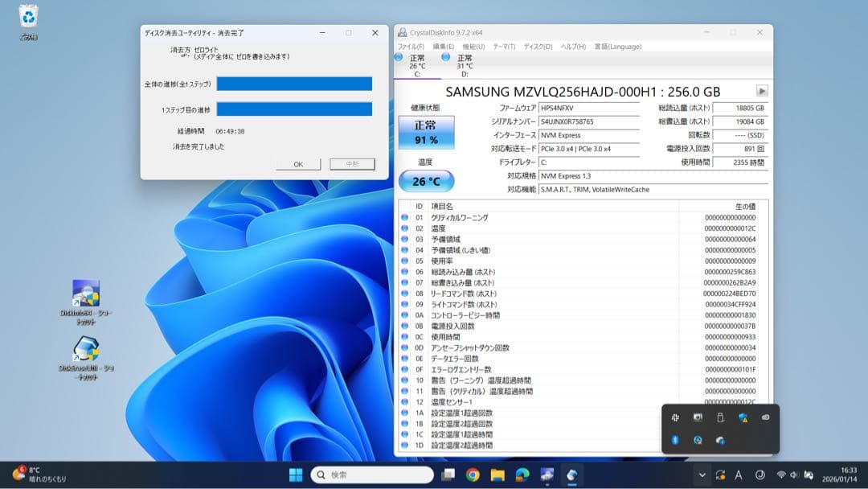This screenshot has height=489, width=868.
Task: Select row 0A コントローラービジー時間
Action: coord(579,315)
